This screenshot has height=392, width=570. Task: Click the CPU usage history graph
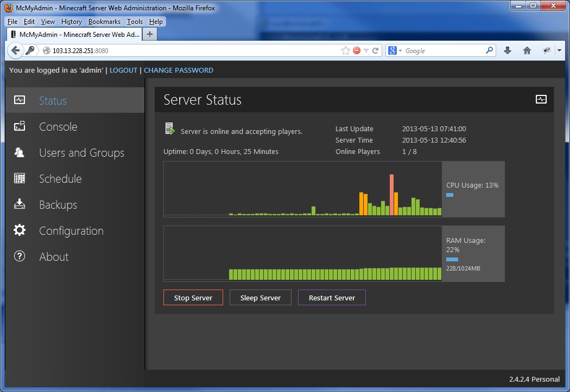[302, 189]
